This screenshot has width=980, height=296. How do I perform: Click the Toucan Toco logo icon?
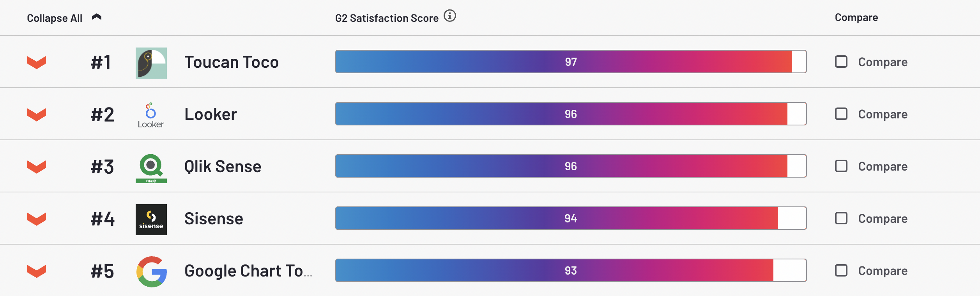tap(151, 63)
